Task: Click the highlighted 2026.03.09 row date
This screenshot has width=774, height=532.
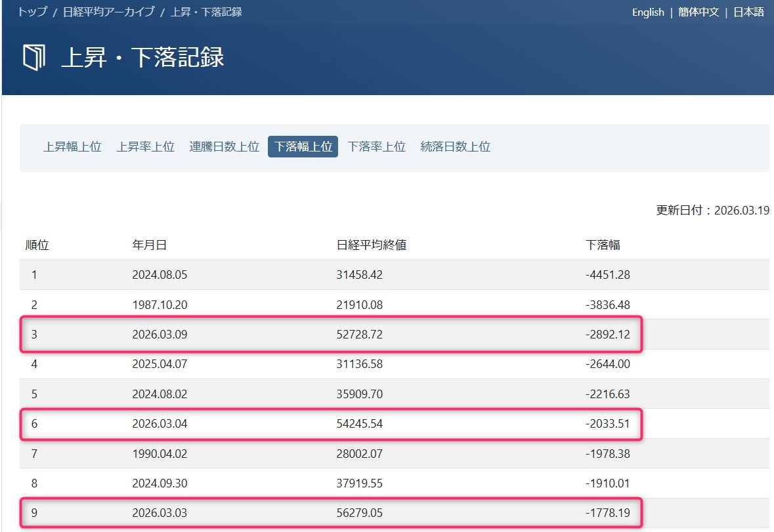Action: 160,335
